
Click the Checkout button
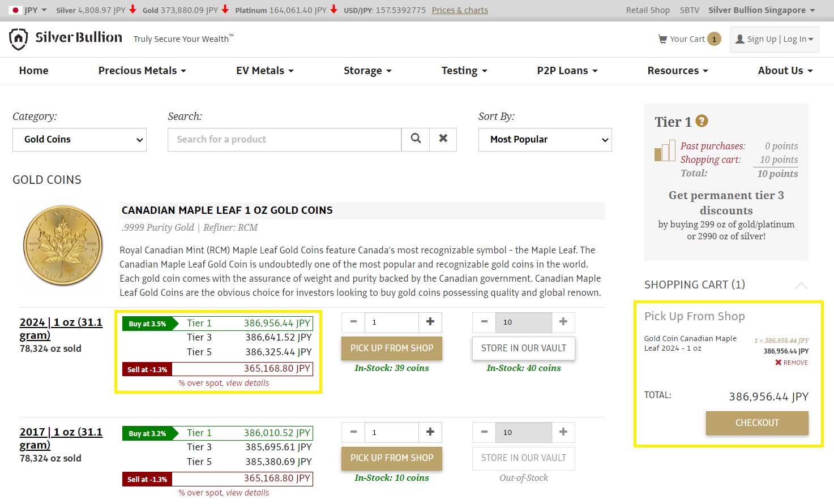(757, 423)
